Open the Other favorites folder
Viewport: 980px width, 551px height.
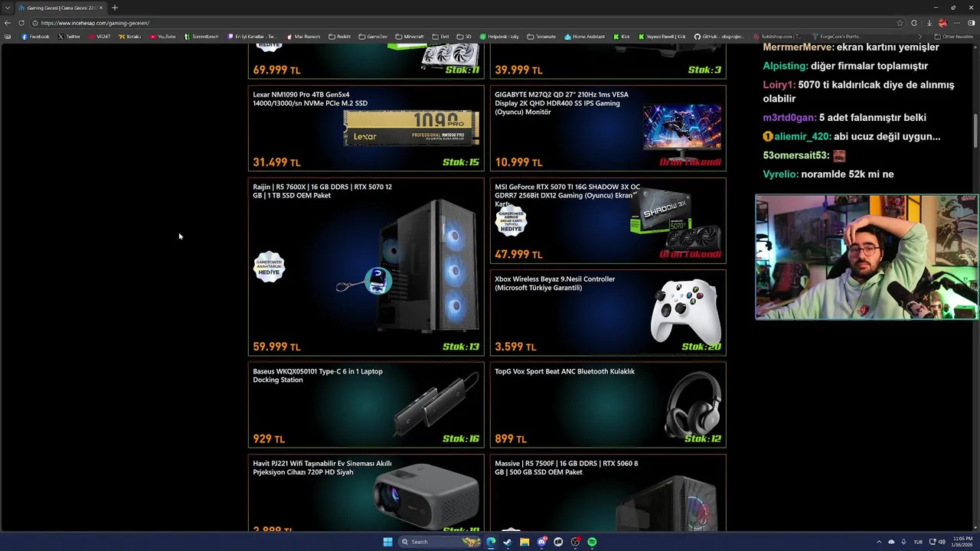953,37
